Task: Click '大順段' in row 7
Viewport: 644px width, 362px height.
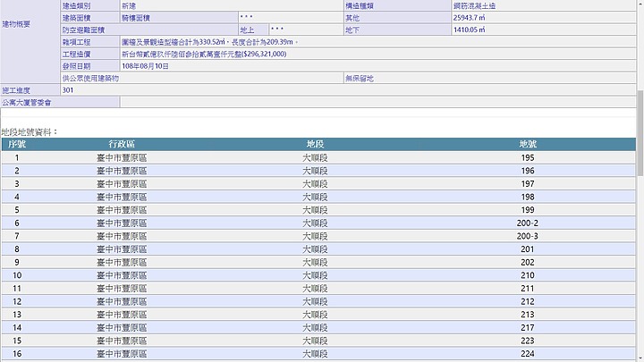Action: pyautogui.click(x=315, y=236)
